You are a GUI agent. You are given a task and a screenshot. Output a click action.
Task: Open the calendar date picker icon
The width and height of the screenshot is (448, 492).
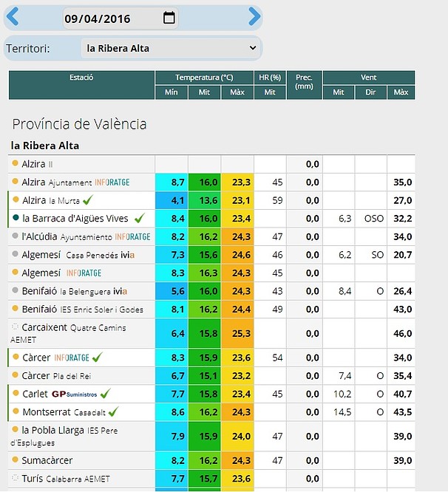click(169, 18)
